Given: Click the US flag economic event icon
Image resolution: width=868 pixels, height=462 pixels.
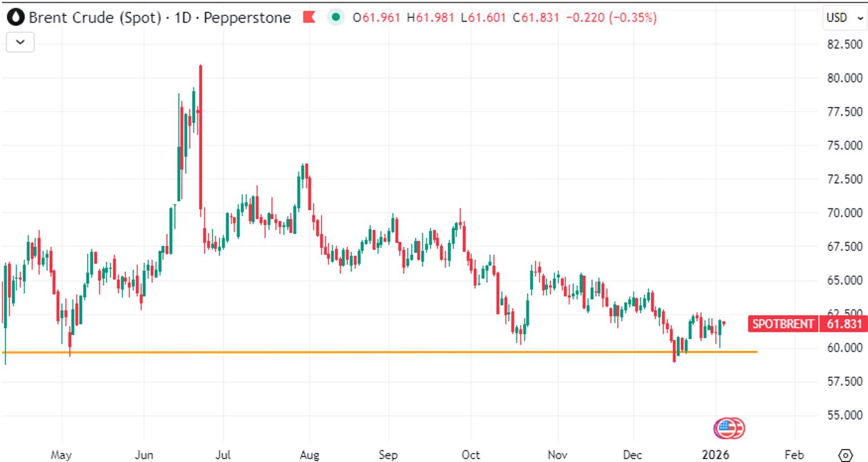Looking at the screenshot, I should click(729, 428).
